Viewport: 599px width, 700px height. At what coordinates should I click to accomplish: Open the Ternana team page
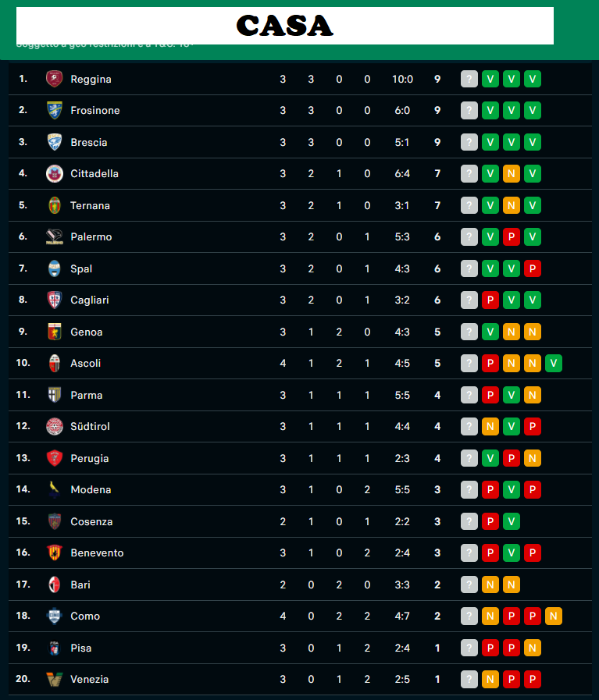point(91,205)
